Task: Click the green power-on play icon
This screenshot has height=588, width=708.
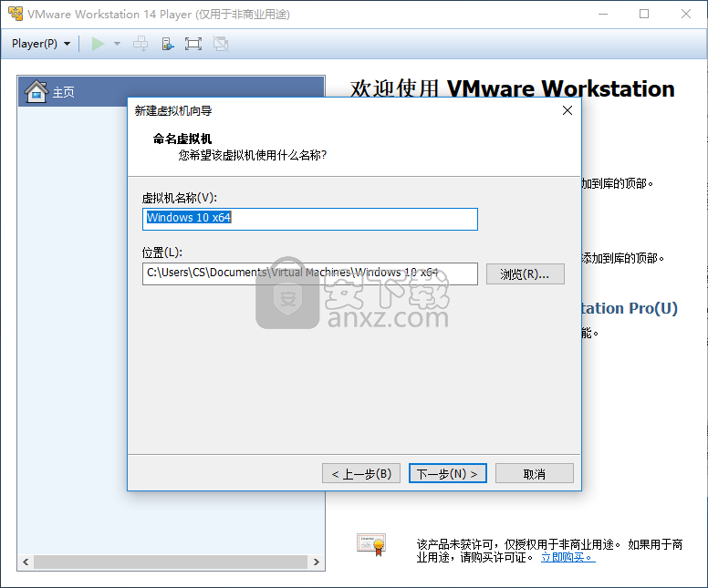Action: tap(98, 44)
